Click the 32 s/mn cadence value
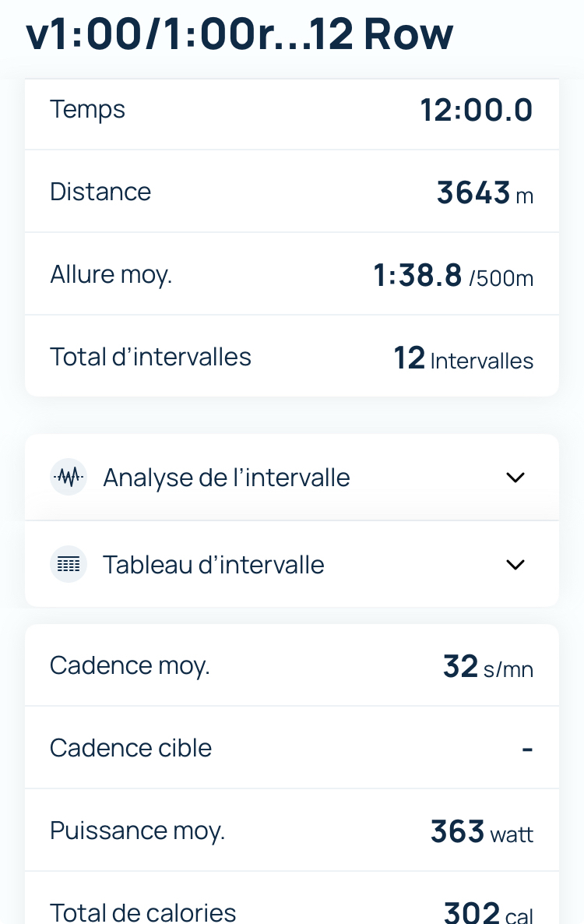This screenshot has height=924, width=584. pyautogui.click(x=487, y=667)
